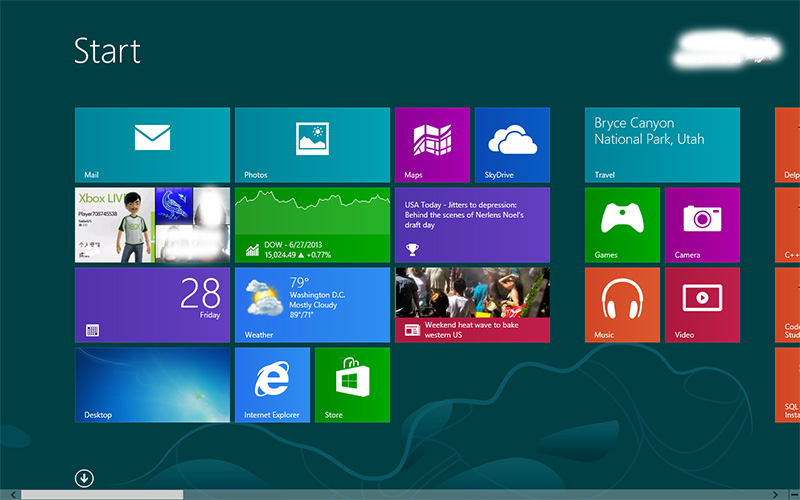Click the down arrow for all apps

tap(84, 478)
